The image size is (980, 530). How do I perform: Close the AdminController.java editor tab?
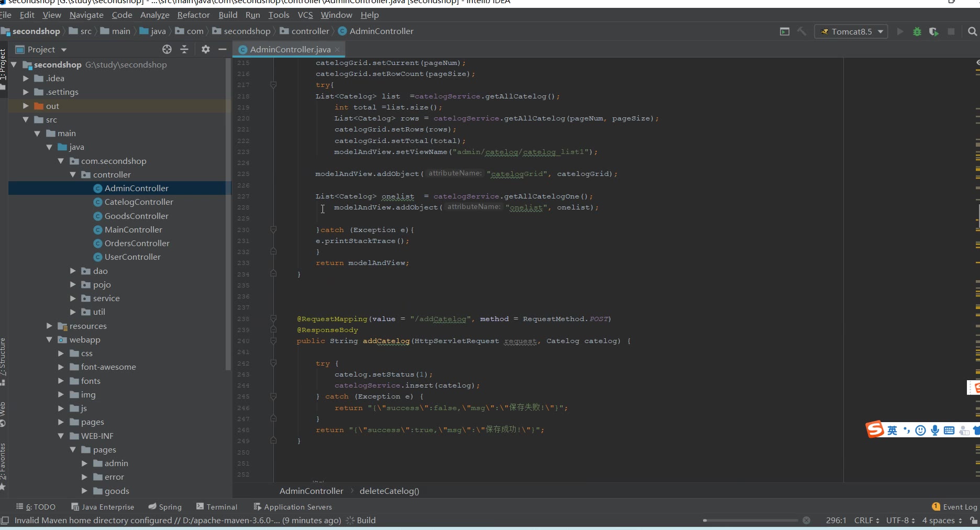click(338, 49)
